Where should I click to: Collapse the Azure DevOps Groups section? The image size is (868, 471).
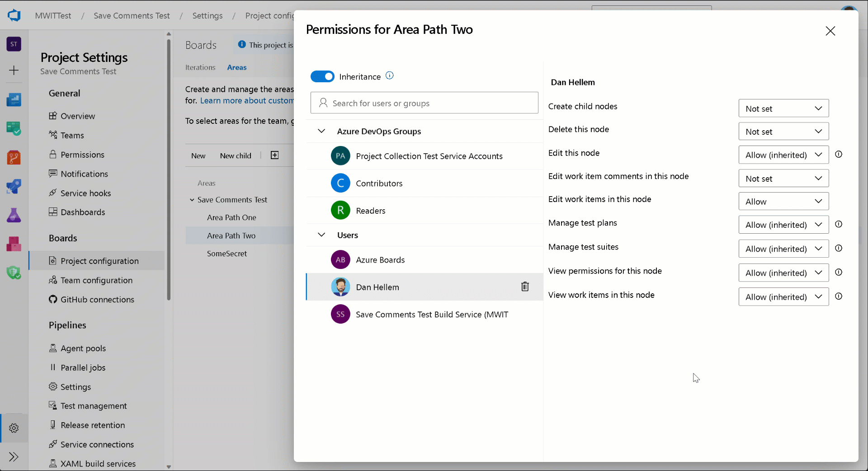click(x=321, y=131)
